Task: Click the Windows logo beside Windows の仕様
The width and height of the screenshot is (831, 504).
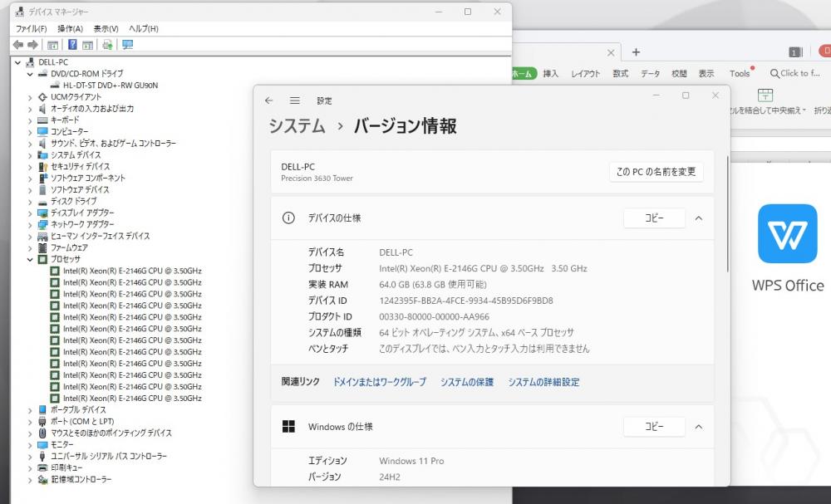Action: tap(288, 427)
